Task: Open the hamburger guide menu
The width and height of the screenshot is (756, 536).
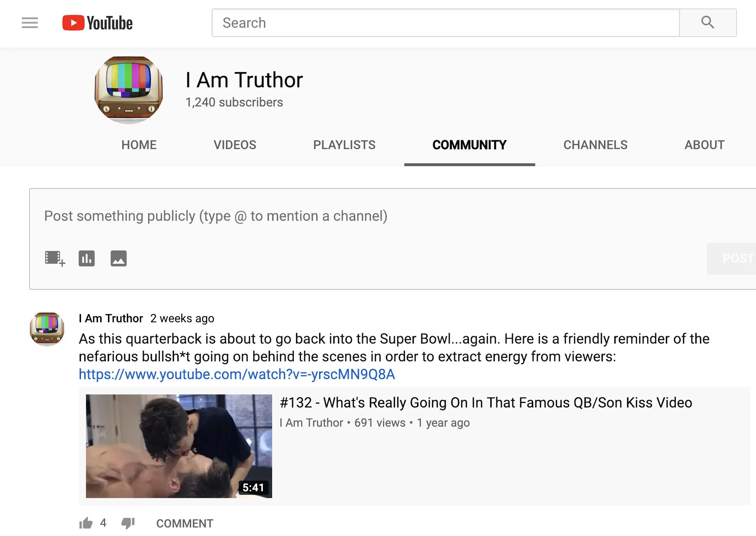Action: click(x=30, y=23)
